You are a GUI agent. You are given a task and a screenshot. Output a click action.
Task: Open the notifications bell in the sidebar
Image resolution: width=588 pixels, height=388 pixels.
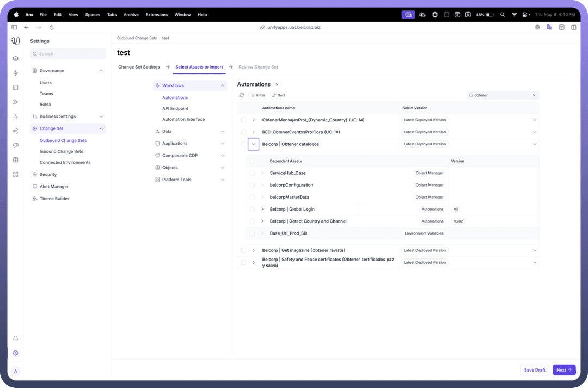tap(16, 338)
